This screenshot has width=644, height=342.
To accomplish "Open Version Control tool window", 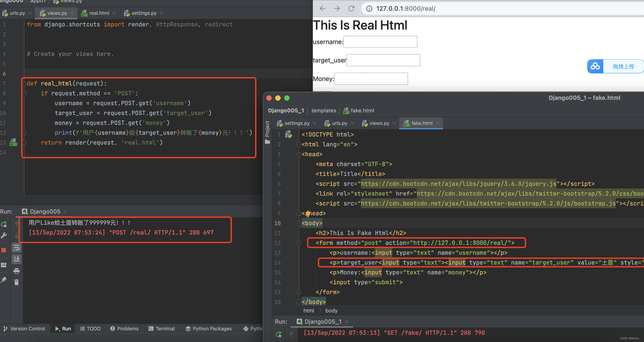I will tap(24, 329).
